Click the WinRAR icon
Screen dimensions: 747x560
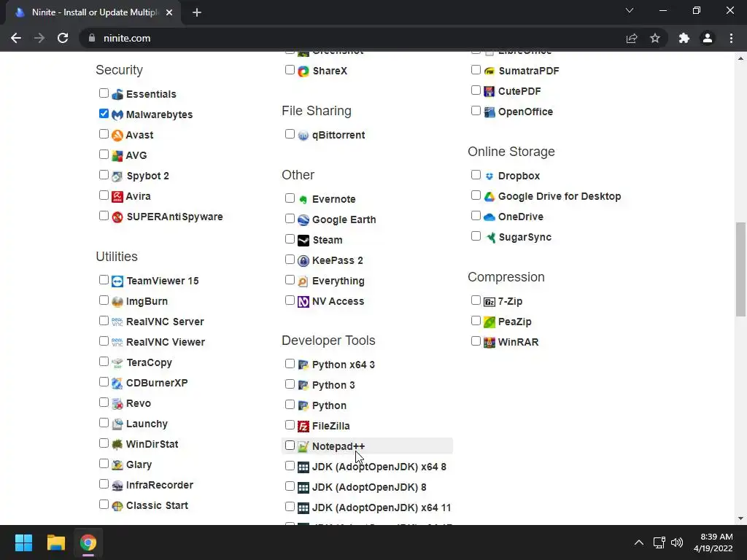pos(489,343)
